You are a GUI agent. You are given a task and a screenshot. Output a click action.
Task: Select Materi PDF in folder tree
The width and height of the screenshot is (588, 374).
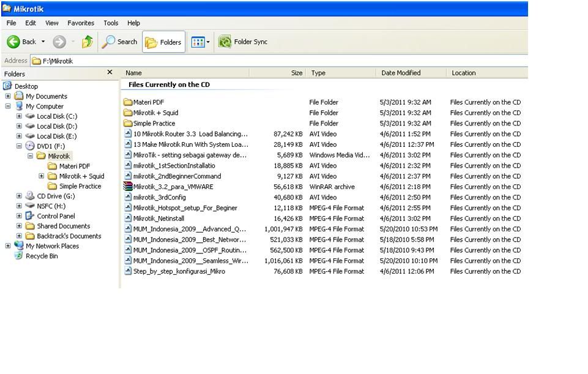tap(75, 166)
